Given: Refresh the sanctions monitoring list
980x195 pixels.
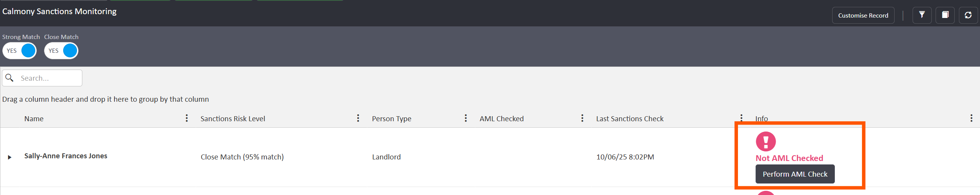Looking at the screenshot, I should coord(968,15).
